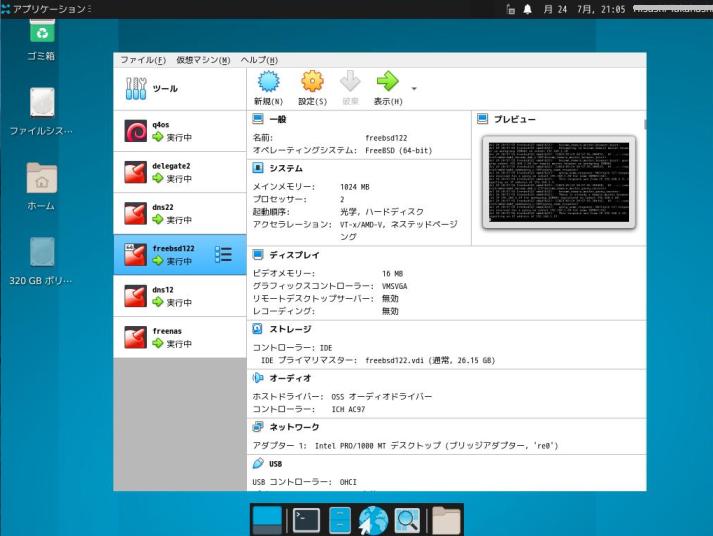Select the freebsd122 virtual machine
Screen dimensions: 713x536
180,255
